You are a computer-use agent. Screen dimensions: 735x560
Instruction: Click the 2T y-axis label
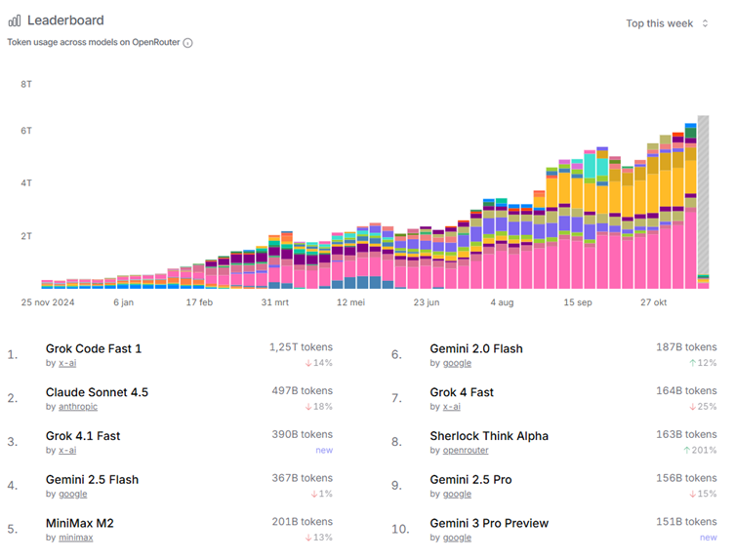(26, 236)
